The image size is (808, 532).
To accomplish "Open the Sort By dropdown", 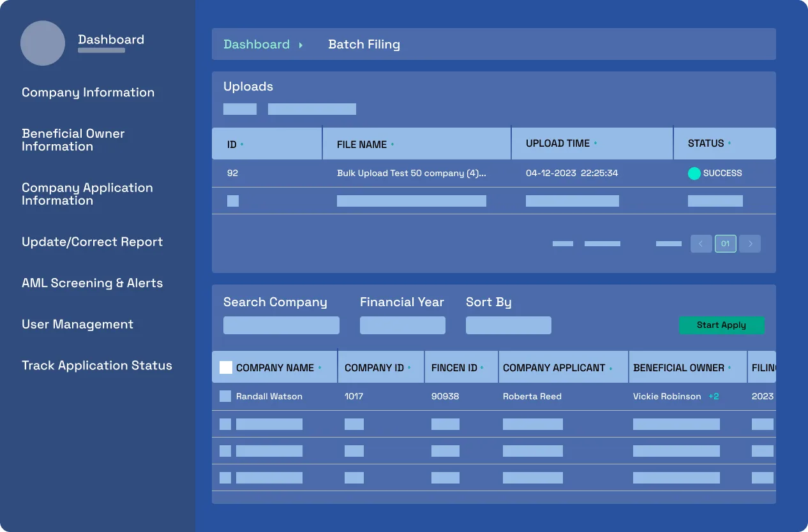I will pos(508,325).
